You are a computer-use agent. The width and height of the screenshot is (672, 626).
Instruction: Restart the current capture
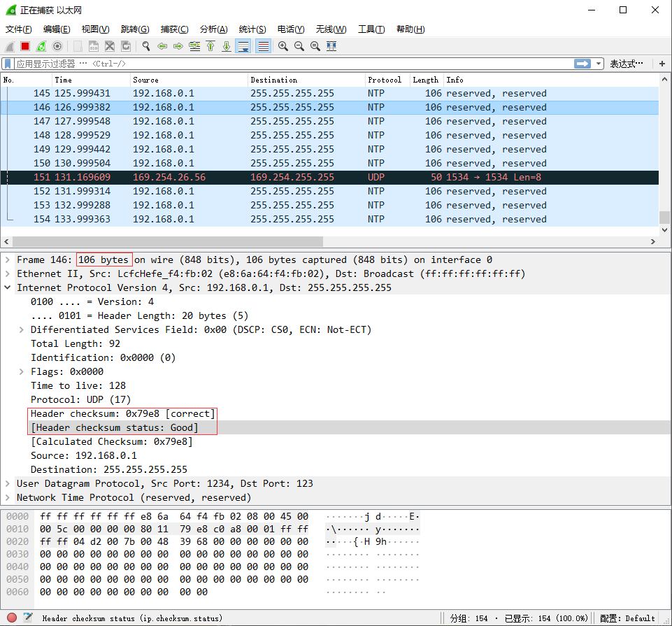coord(41,46)
